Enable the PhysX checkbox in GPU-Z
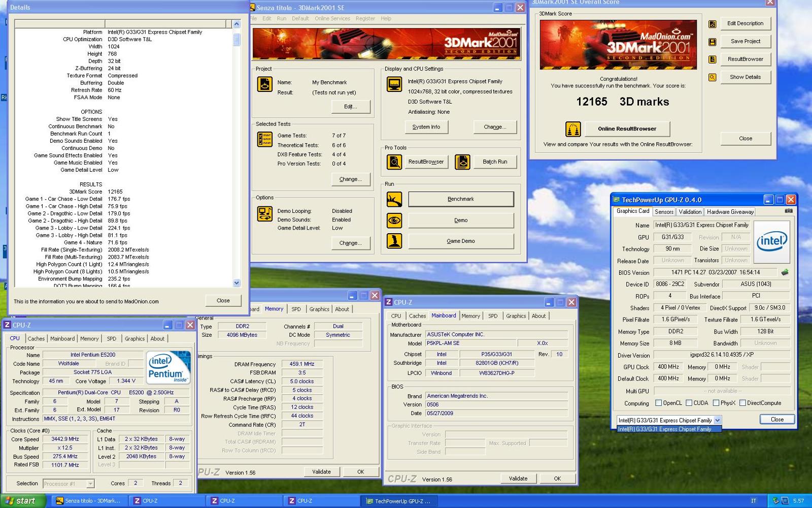The height and width of the screenshot is (508, 812). tap(716, 403)
